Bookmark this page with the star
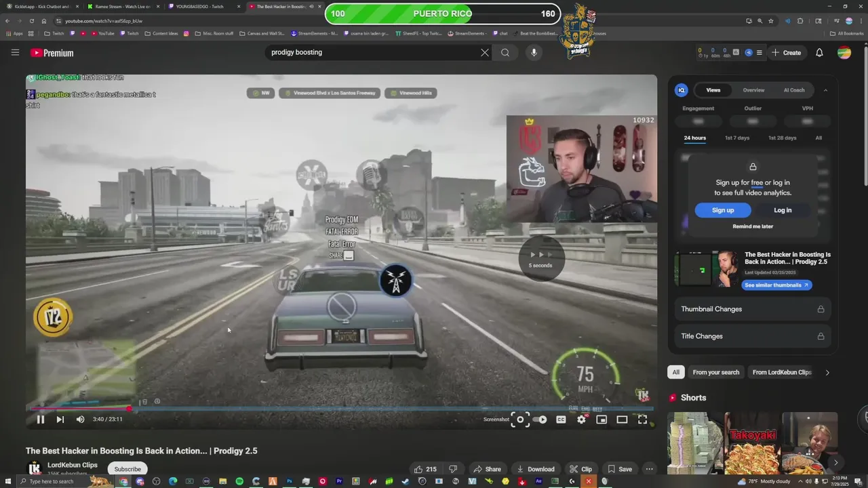This screenshot has height=488, width=868. coord(771,21)
